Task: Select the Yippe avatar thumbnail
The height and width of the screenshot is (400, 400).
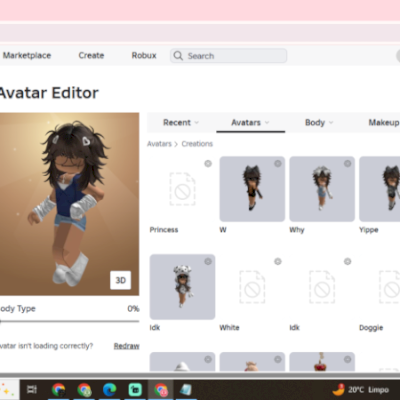Action: coord(380,189)
